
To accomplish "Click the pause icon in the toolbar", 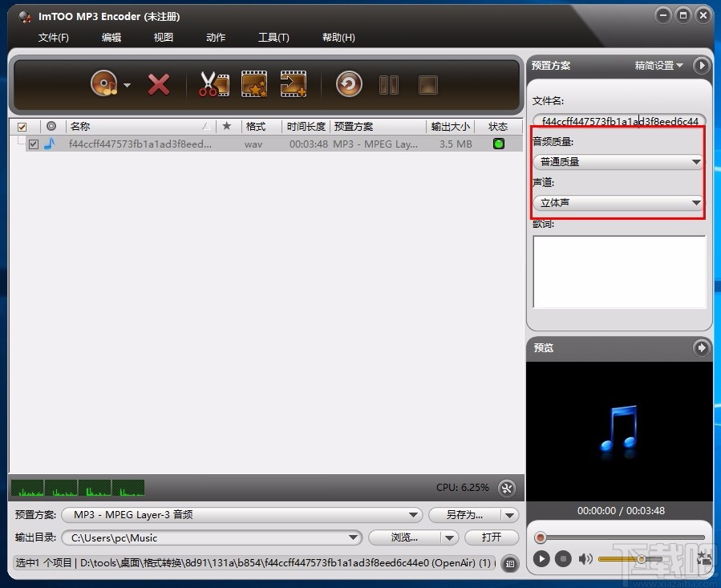I will [x=388, y=83].
